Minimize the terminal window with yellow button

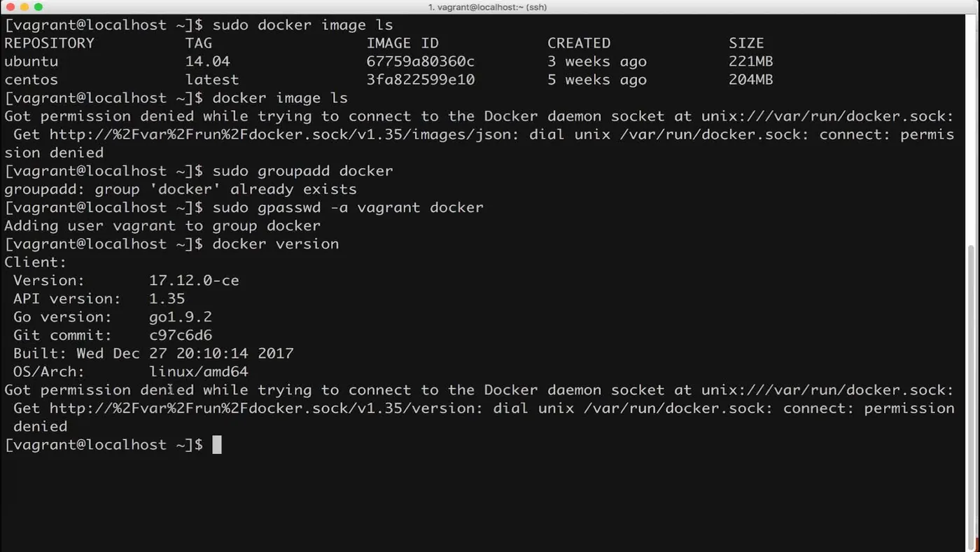tap(24, 7)
